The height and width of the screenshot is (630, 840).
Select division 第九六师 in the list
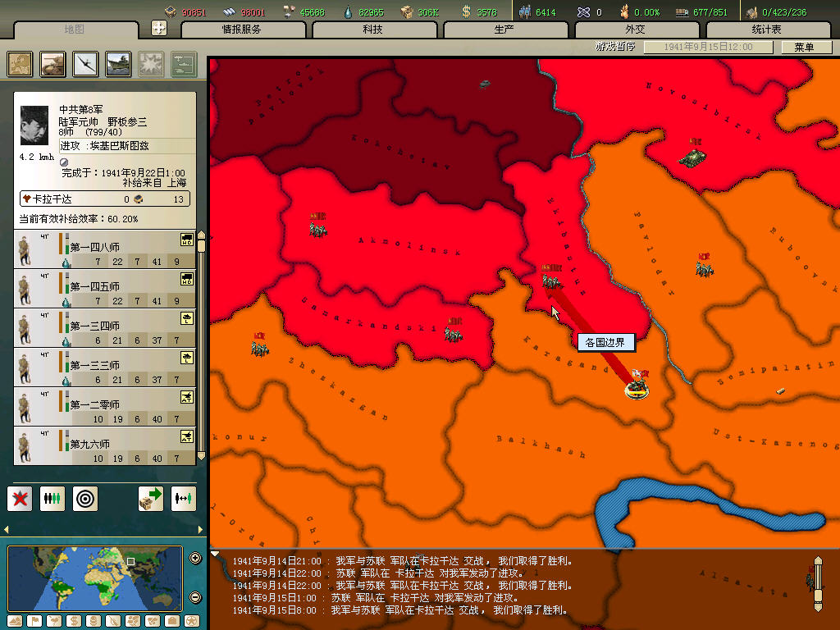pos(104,445)
